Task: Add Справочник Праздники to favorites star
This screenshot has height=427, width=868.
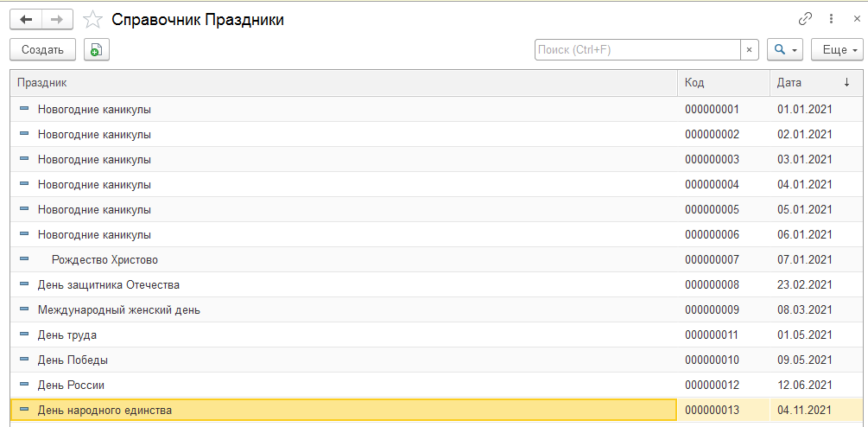Action: point(93,19)
